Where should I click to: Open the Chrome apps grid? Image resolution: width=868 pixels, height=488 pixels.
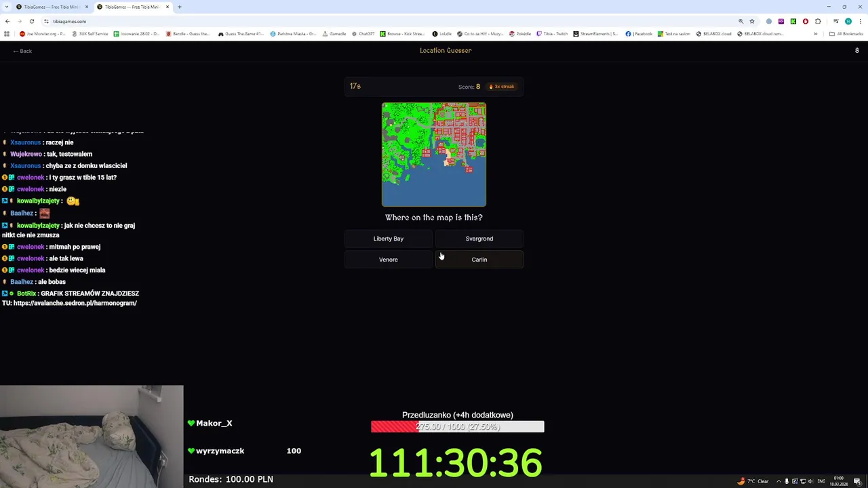click(x=7, y=34)
